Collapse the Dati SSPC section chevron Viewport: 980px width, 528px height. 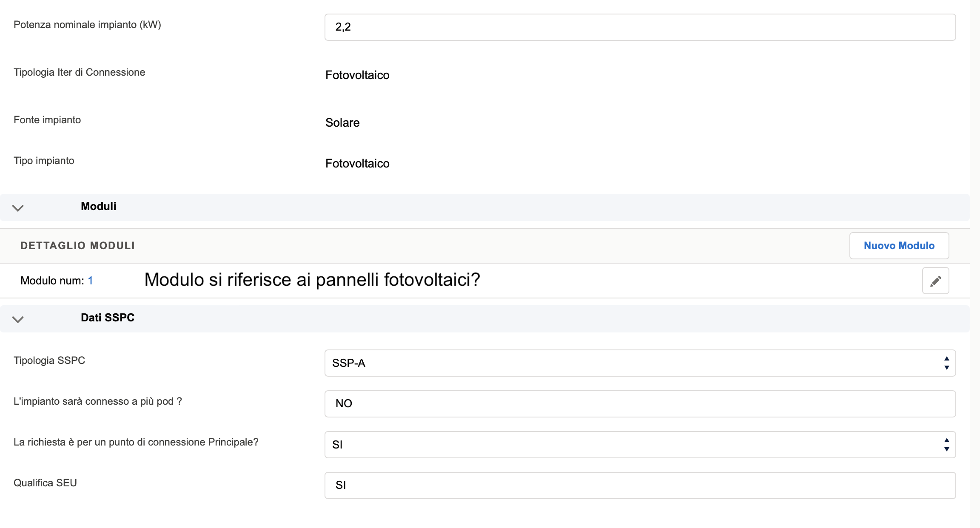(x=18, y=319)
